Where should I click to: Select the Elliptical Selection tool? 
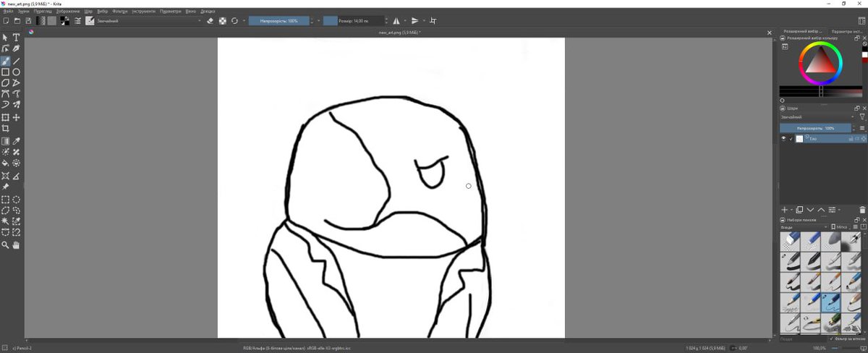pos(16,199)
